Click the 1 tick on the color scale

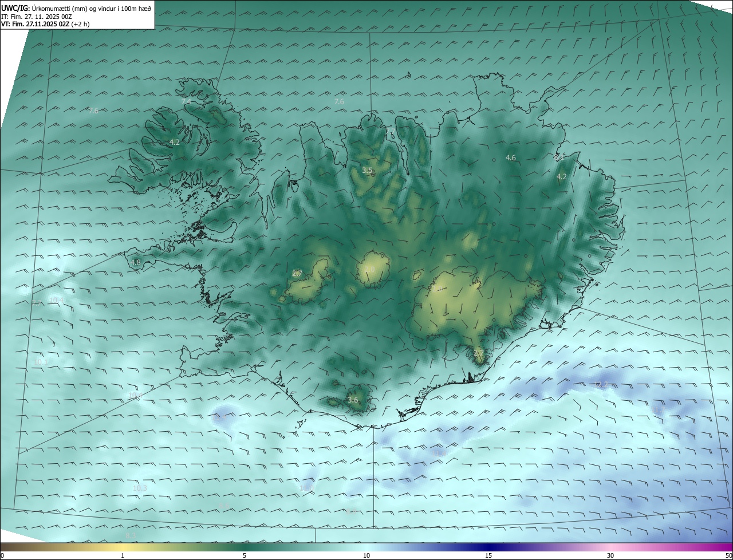[x=123, y=555]
